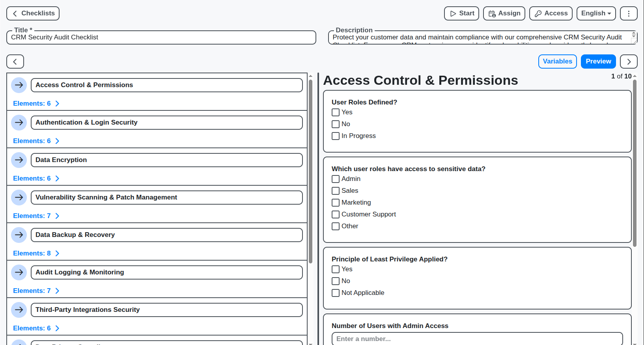Check Yes for User Roles Defined

[x=336, y=112]
